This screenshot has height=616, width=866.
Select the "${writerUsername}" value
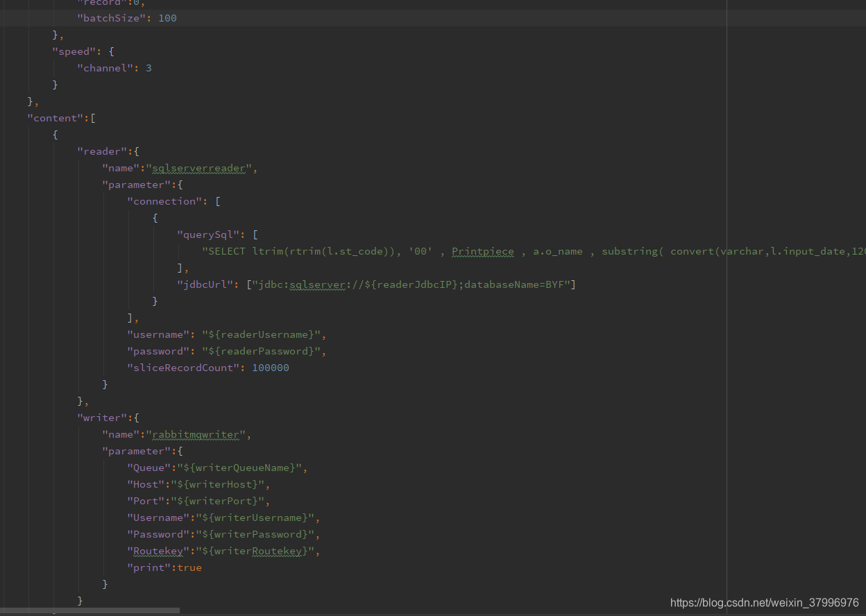255,517
